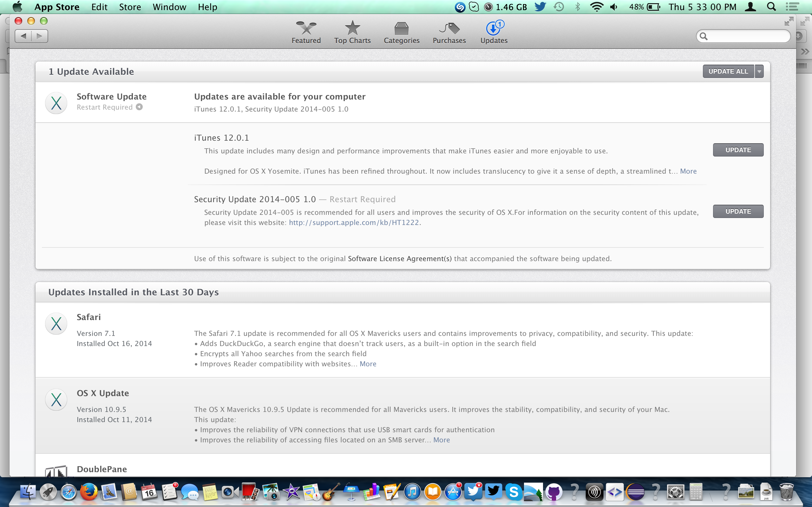Click the Twitter menu bar icon
Screen dimensions: 812x507
click(540, 7)
